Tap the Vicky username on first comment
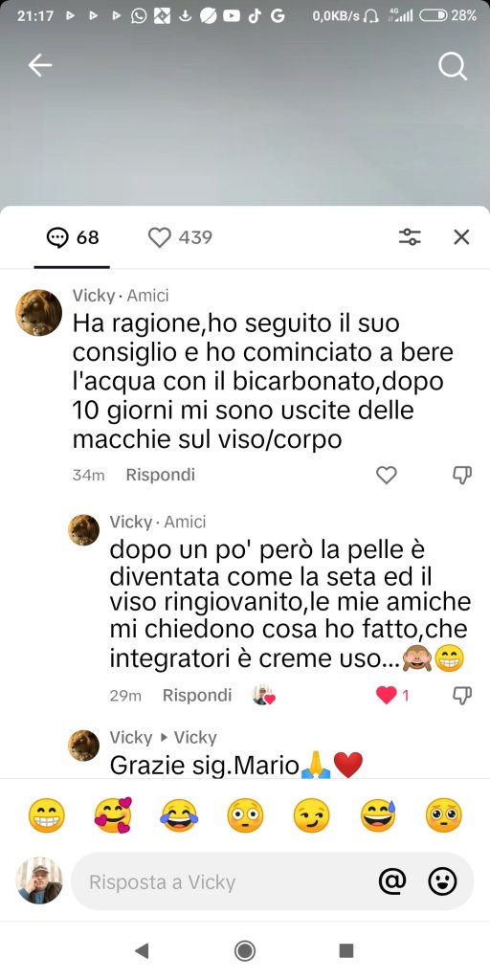 pyautogui.click(x=93, y=295)
